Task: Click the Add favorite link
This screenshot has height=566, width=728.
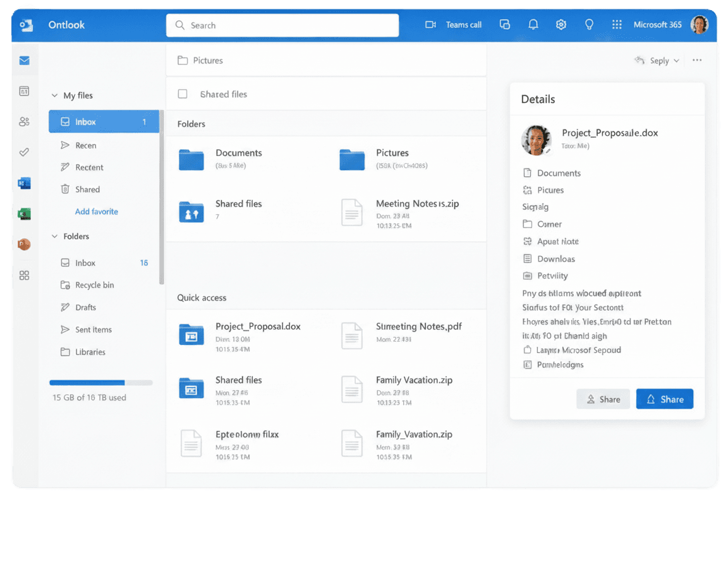Action: (x=97, y=212)
